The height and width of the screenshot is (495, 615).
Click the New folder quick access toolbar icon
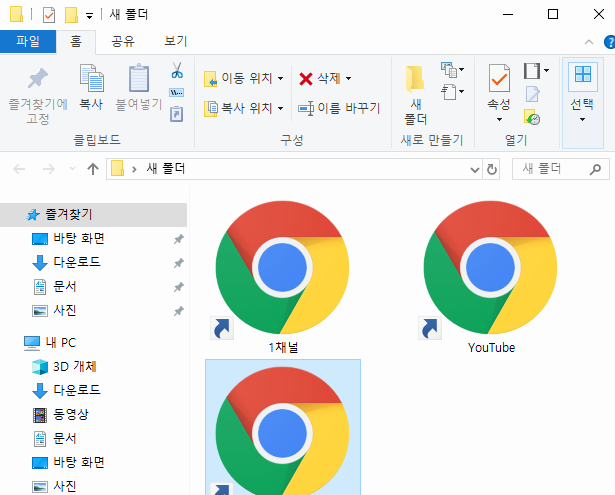[x=71, y=15]
